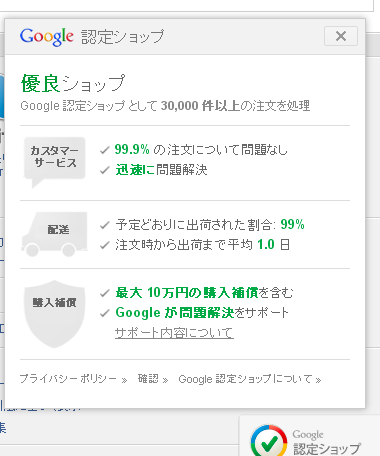
Task: Click checkmark beside 最大10万円の購入補償
Action: (105, 293)
